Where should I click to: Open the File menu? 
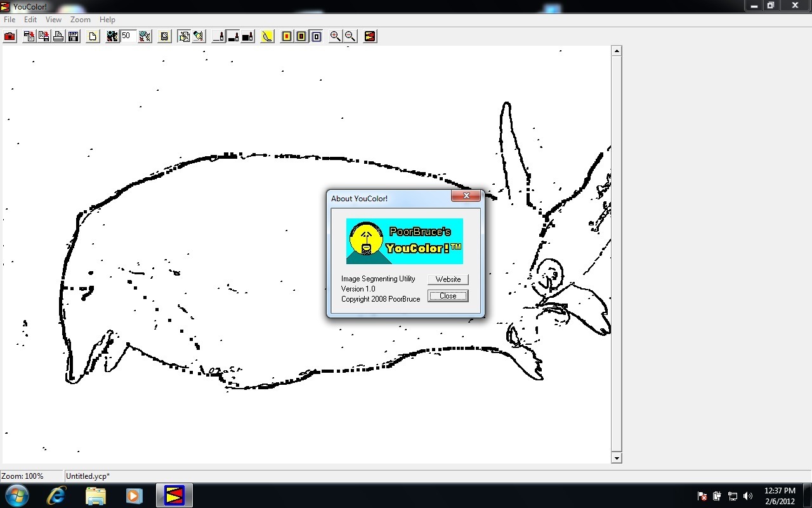(10, 20)
